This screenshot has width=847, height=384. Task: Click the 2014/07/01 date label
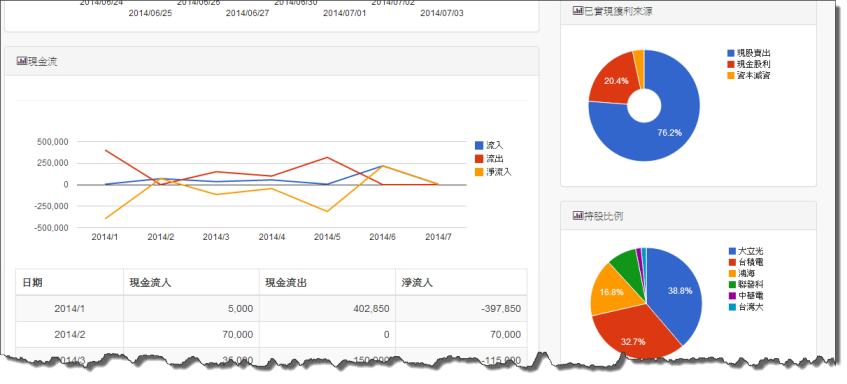click(x=345, y=13)
